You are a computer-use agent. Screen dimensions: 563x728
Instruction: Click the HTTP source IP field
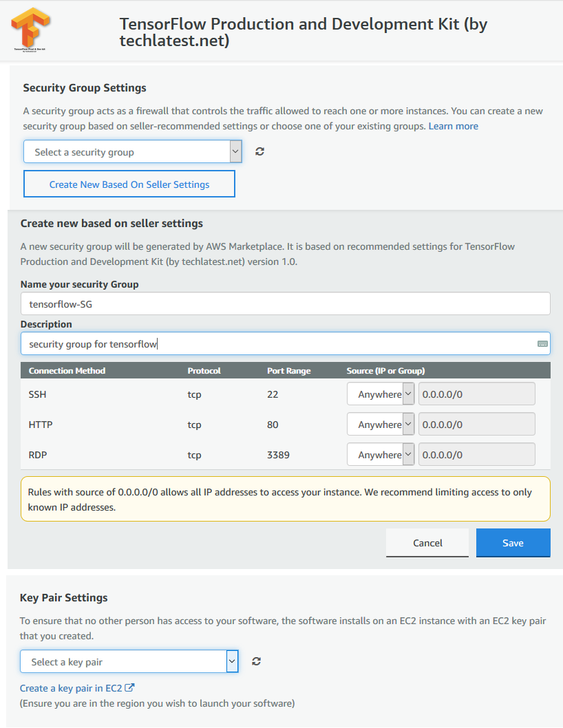point(476,425)
